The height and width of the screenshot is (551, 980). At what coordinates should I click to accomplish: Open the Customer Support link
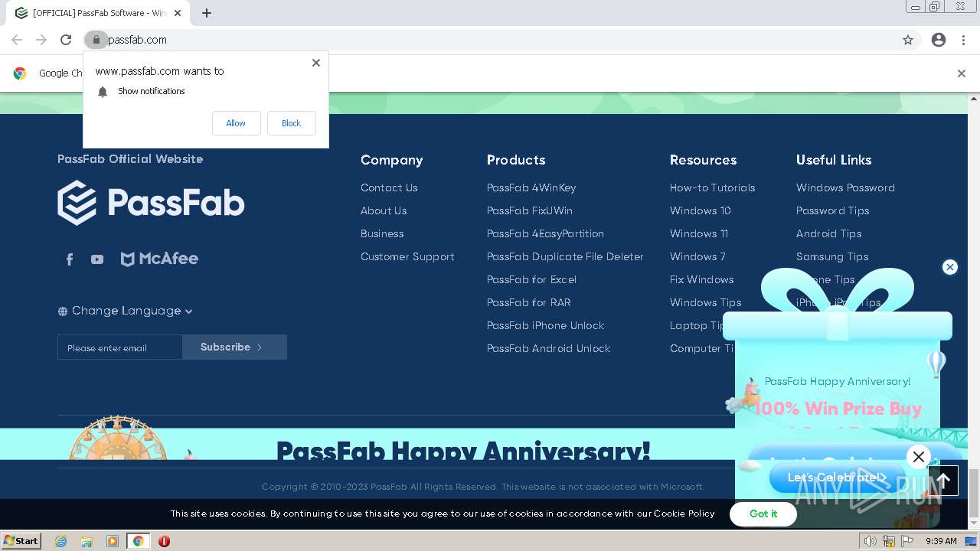407,256
